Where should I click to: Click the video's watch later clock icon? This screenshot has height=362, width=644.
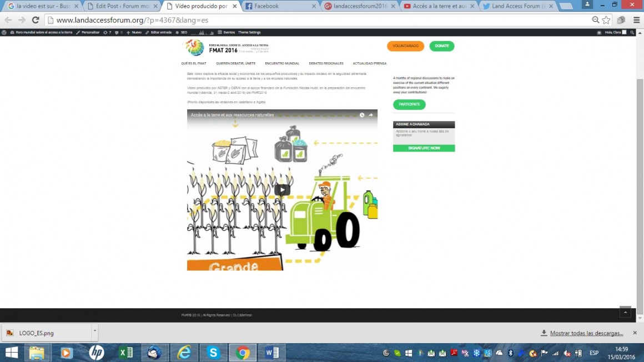pos(361,115)
